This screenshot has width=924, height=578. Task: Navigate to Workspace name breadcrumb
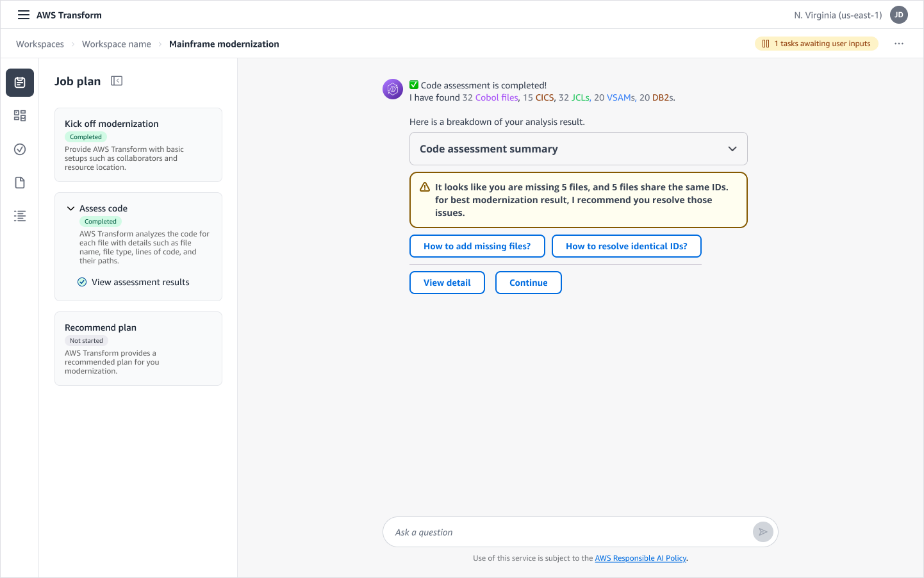point(117,44)
